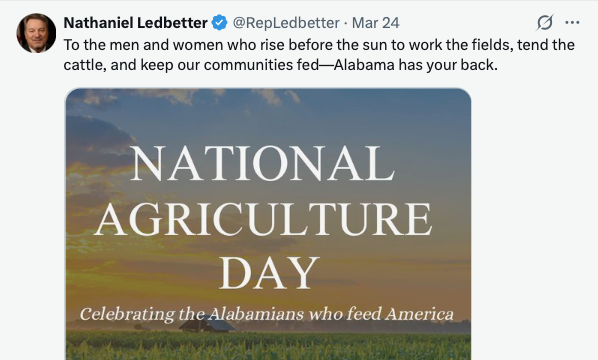Open the three-dot More options menu
Image resolution: width=598 pixels, height=360 pixels.
pos(572,22)
